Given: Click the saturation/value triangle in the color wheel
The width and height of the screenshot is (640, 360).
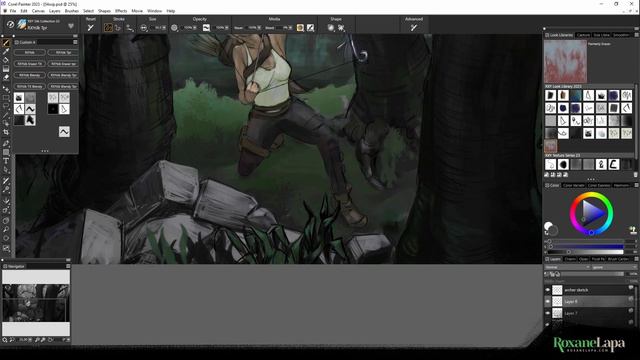Looking at the screenshot, I should (x=591, y=212).
